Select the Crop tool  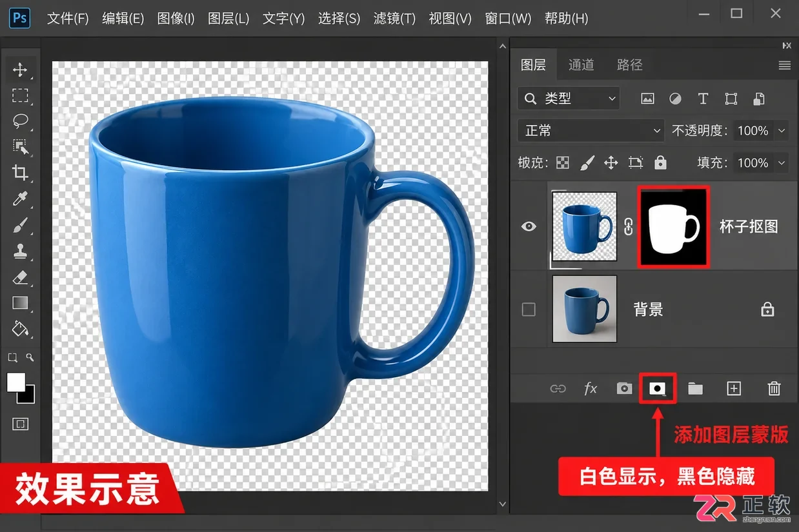coord(20,173)
